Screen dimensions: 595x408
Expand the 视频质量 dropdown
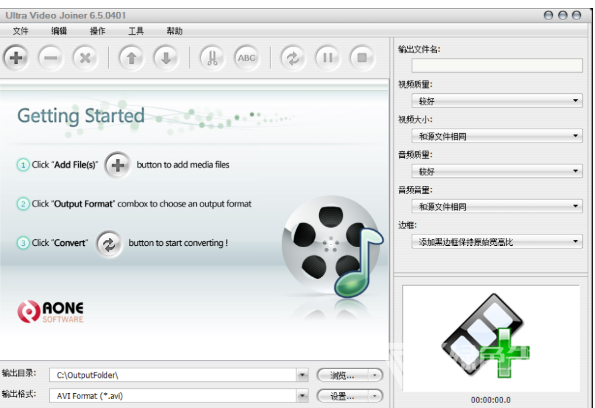pos(497,101)
